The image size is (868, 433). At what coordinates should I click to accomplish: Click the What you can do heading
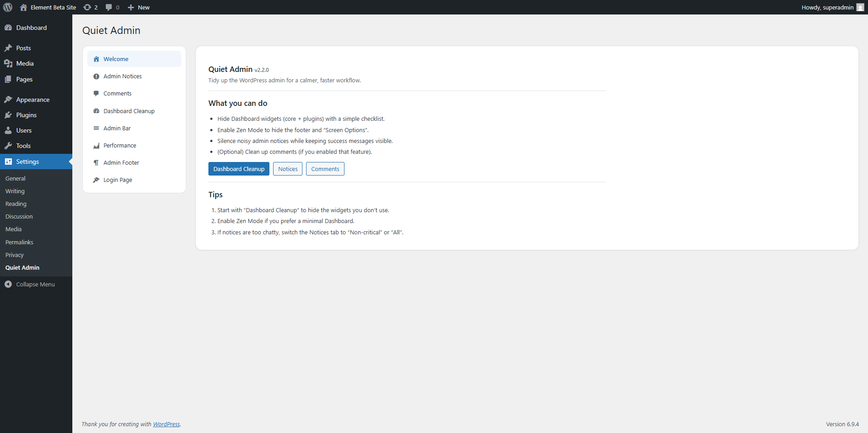(238, 103)
